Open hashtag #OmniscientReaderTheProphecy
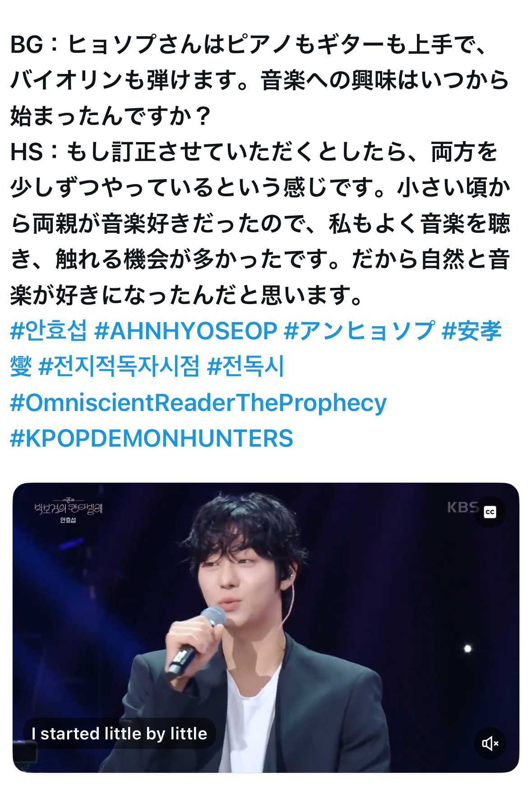 click(x=198, y=402)
